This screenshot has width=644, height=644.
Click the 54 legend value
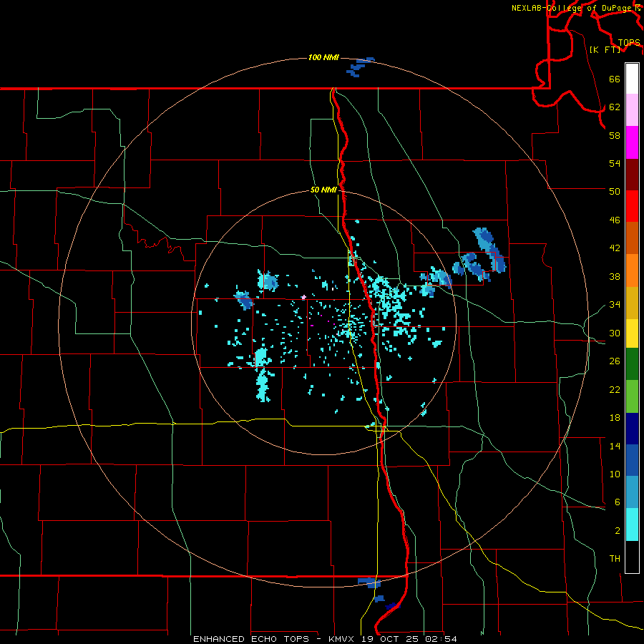(615, 163)
